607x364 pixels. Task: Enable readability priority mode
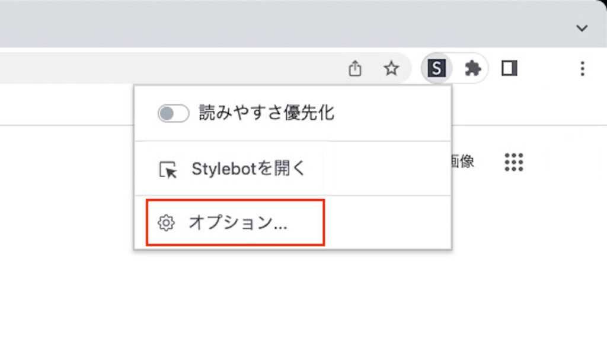[x=174, y=113]
